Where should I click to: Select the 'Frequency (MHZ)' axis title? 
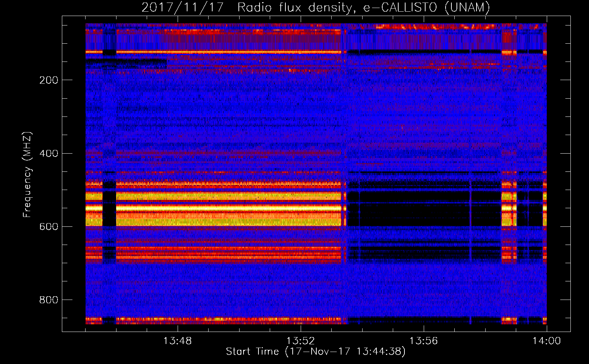point(27,175)
